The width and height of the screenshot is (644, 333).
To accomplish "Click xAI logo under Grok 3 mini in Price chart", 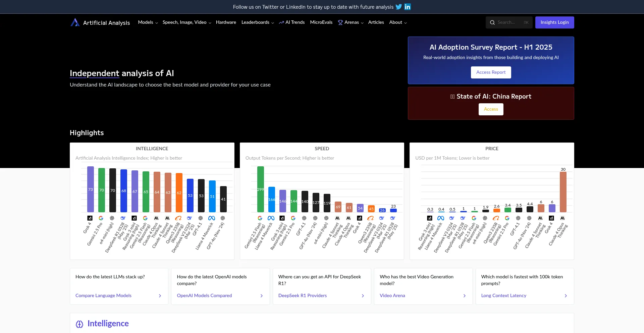I will [x=430, y=218].
